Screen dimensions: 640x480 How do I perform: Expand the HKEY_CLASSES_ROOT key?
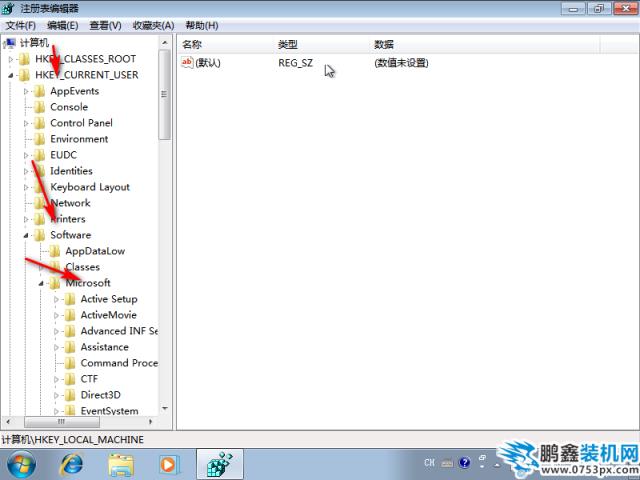point(11,59)
